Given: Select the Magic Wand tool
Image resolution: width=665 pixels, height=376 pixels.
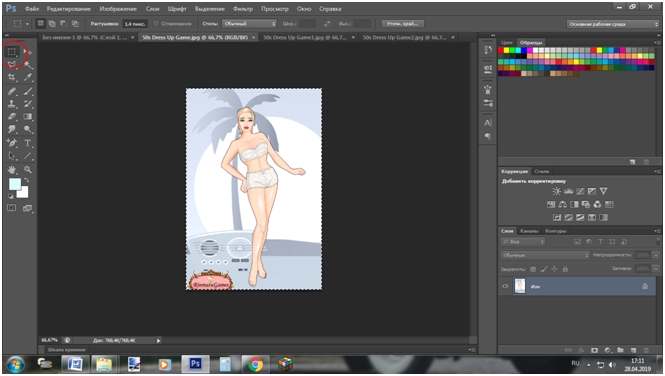Looking at the screenshot, I should pyautogui.click(x=28, y=64).
